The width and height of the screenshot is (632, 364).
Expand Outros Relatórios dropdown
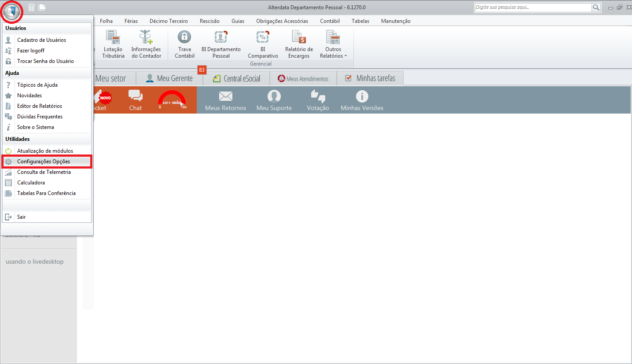tap(333, 44)
